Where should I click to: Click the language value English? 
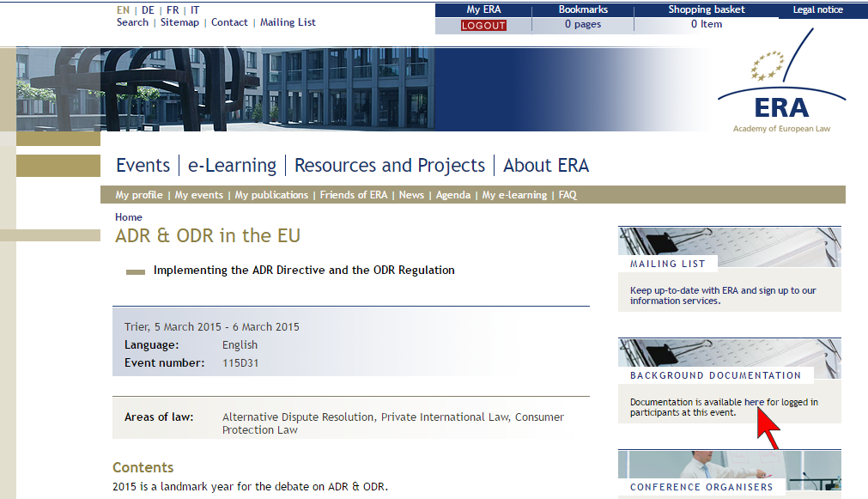[240, 345]
